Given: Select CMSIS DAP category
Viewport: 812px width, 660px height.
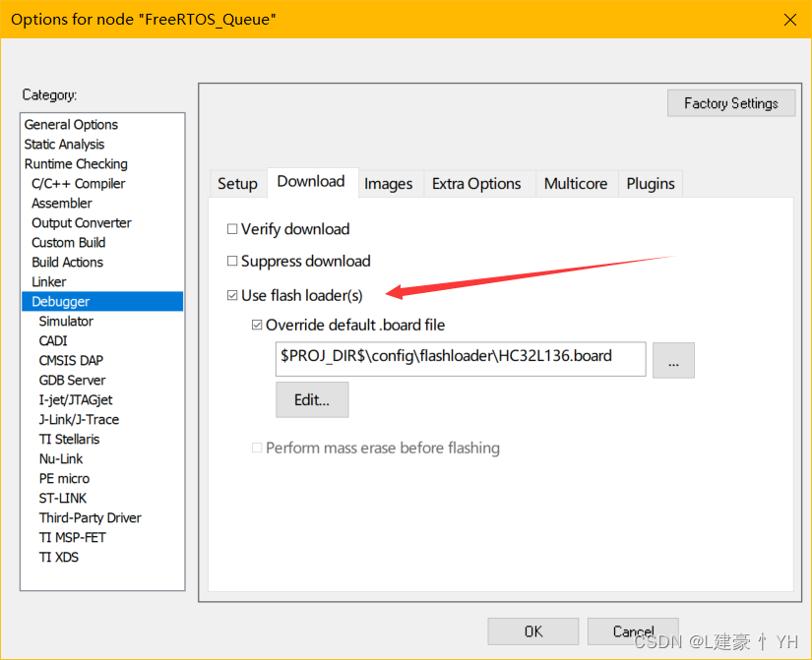Looking at the screenshot, I should pyautogui.click(x=102, y=361).
